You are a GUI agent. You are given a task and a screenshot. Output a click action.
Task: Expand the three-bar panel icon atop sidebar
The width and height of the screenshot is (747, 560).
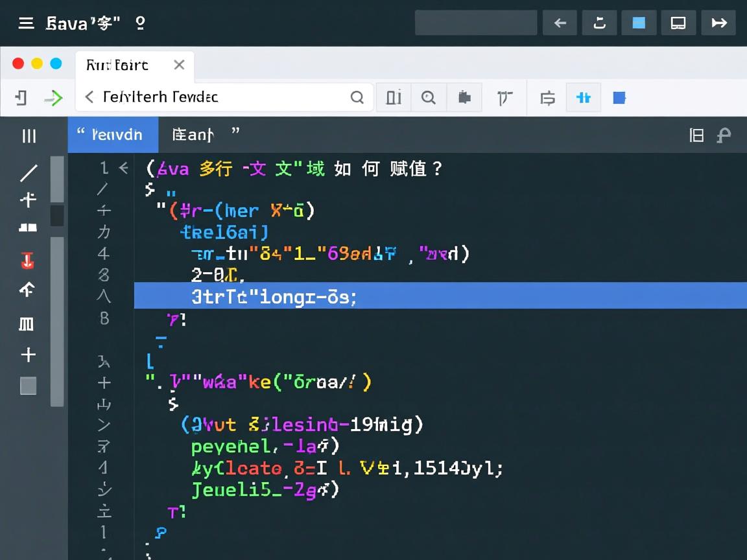(x=29, y=135)
